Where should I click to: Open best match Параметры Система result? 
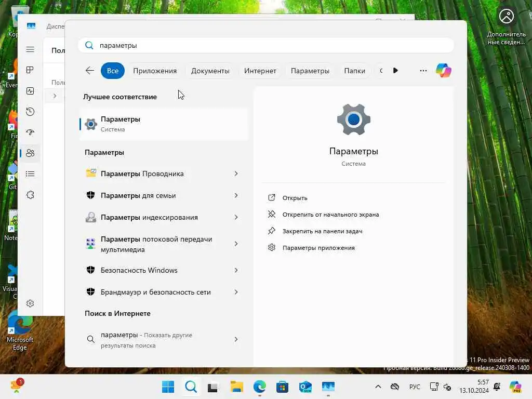(x=164, y=124)
